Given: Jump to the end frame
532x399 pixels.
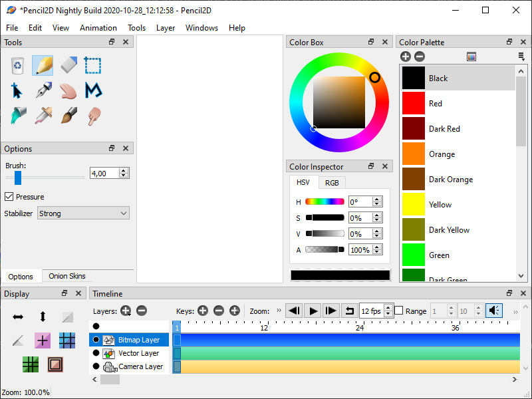Looking at the screenshot, I should [331, 311].
